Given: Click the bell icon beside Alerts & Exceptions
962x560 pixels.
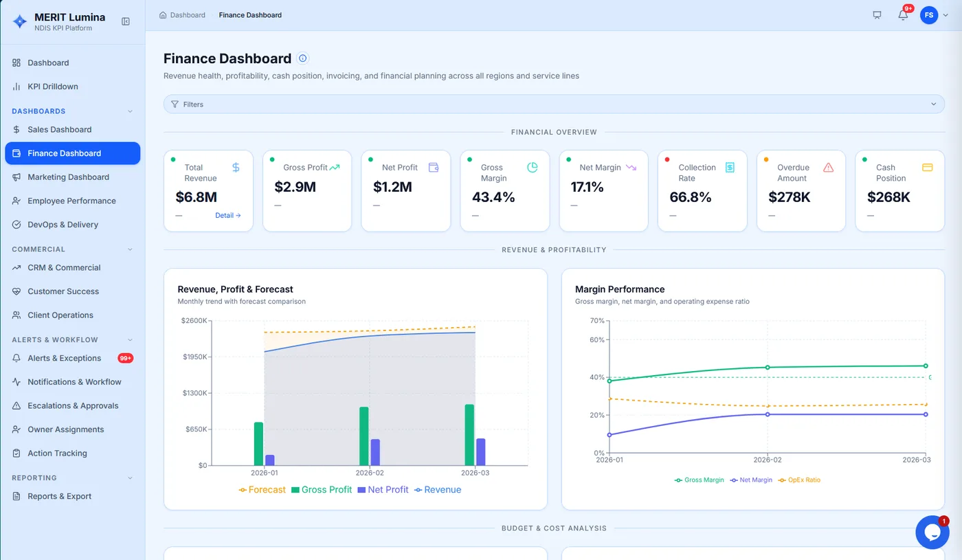Looking at the screenshot, I should pos(16,358).
